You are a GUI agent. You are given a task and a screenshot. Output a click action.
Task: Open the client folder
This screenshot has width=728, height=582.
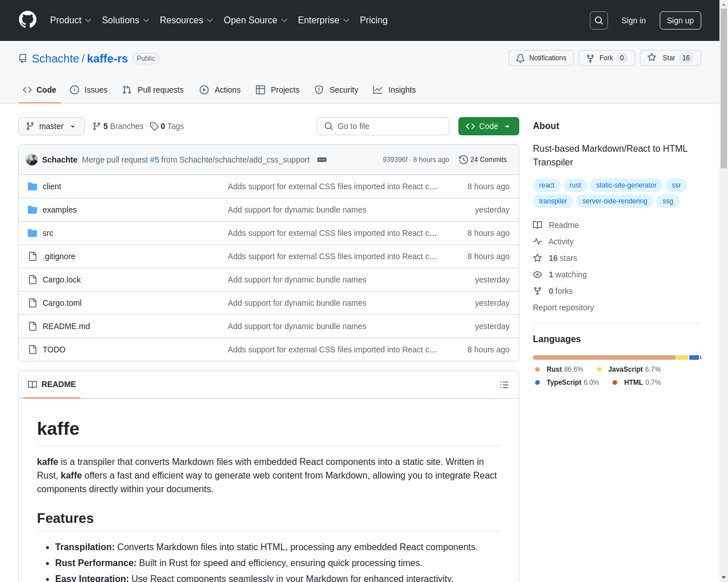[52, 186]
